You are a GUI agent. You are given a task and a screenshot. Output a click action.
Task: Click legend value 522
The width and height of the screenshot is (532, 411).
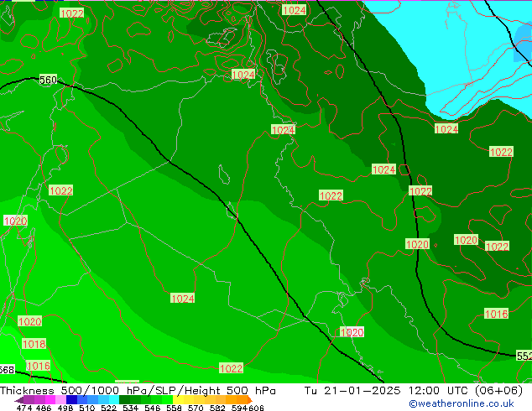pyautogui.click(x=109, y=408)
